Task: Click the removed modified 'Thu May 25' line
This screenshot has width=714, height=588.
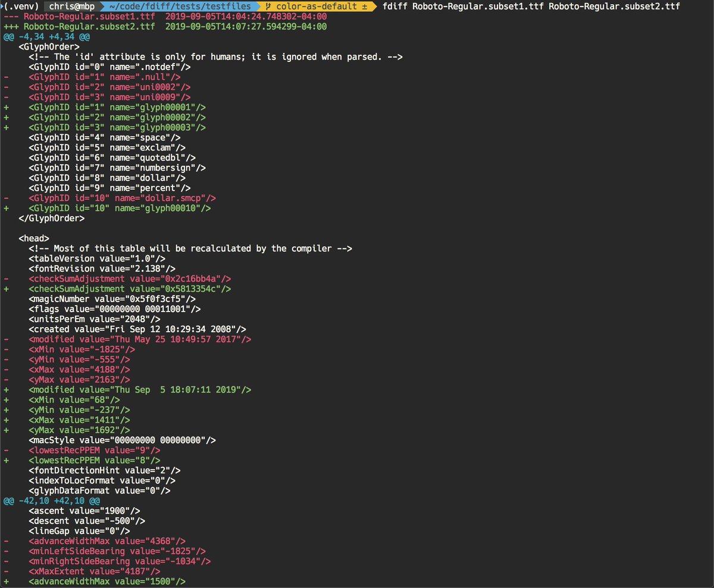Action: [139, 340]
